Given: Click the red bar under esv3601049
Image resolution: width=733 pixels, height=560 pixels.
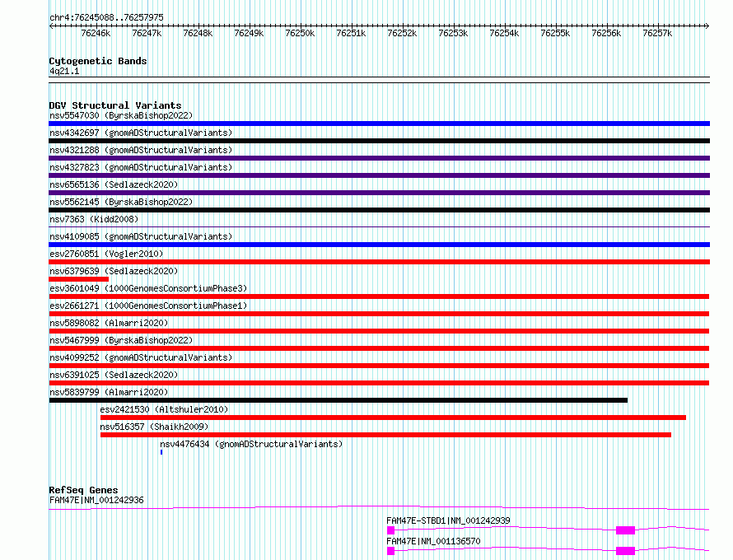Looking at the screenshot, I should pos(379,296).
